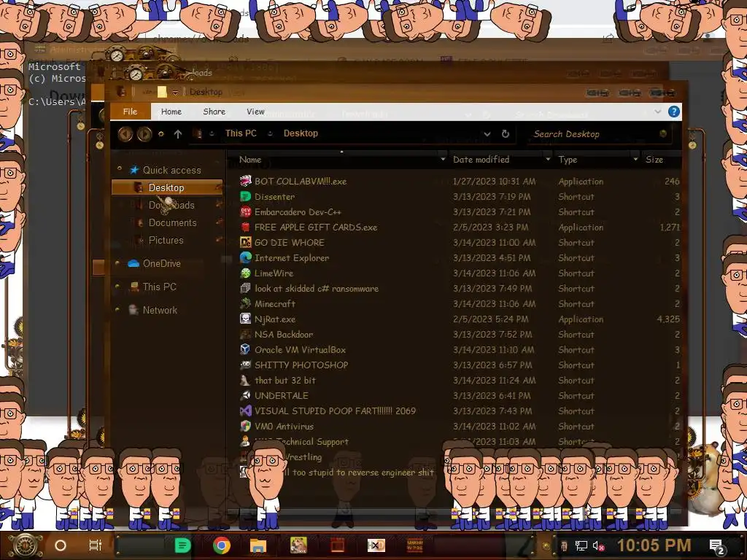747x560 pixels.
Task: Expand the ribbon with the chevron
Action: (657, 112)
